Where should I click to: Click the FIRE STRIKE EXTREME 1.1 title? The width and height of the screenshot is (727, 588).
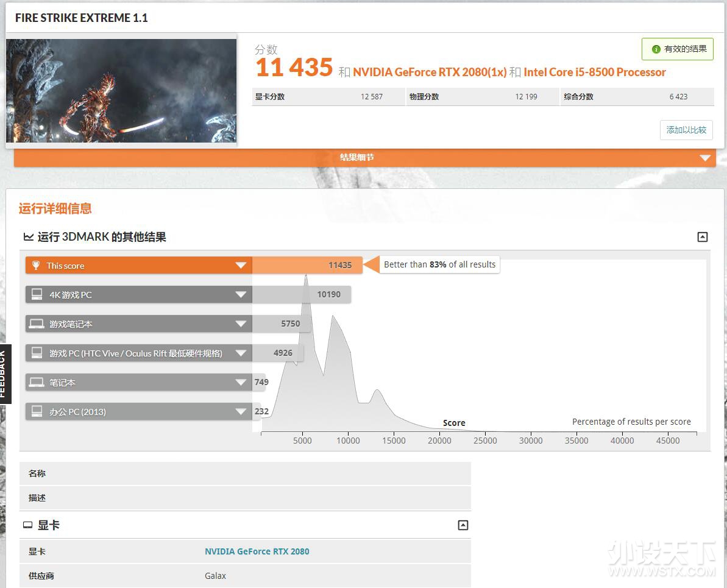pyautogui.click(x=82, y=18)
